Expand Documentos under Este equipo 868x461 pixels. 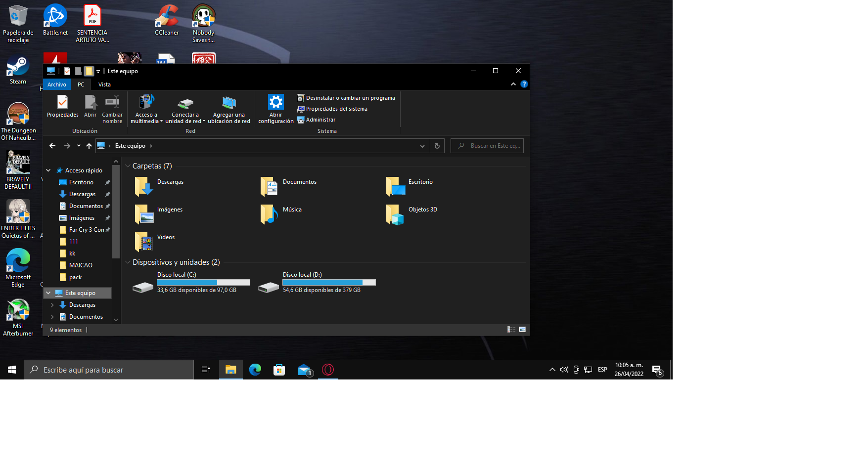[52, 317]
